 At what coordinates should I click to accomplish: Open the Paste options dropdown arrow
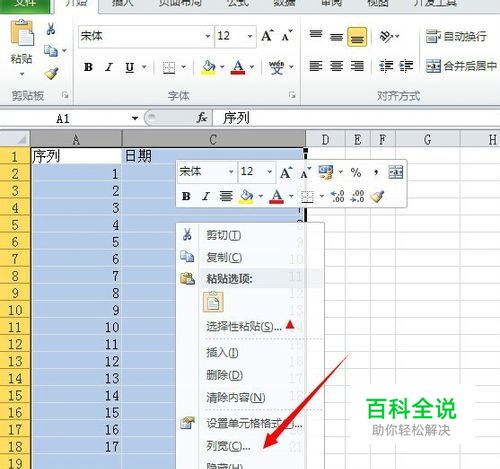22,74
